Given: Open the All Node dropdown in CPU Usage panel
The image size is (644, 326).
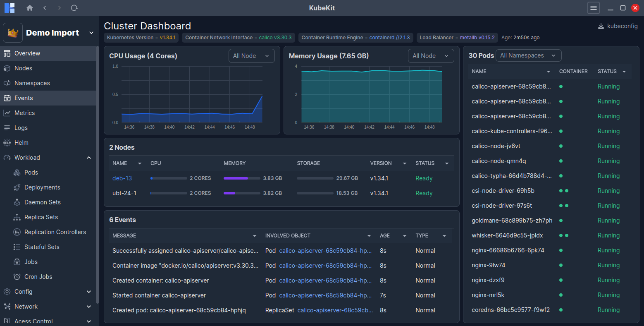Looking at the screenshot, I should click(251, 55).
